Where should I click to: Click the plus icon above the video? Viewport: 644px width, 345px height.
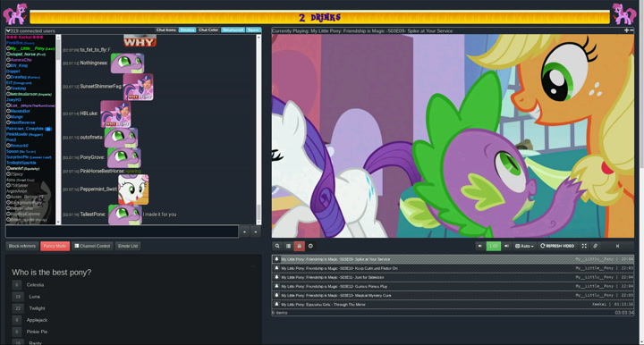pos(626,30)
